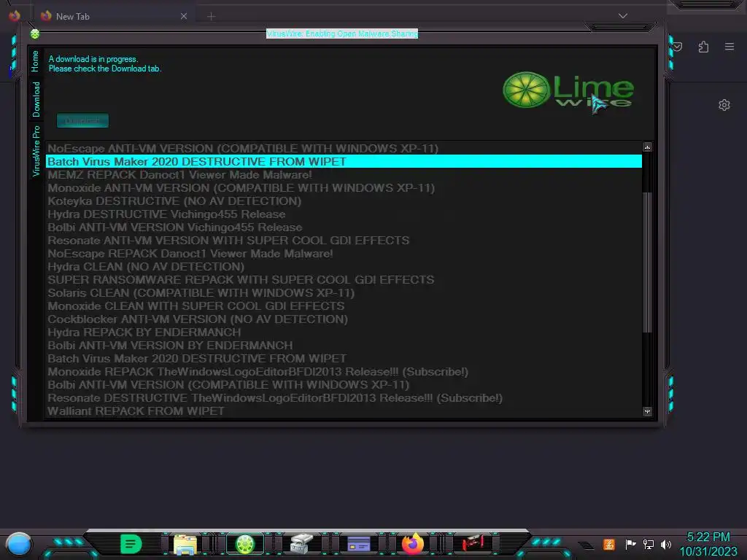Click the scroll up arrow of the list
Image resolution: width=747 pixels, height=560 pixels.
[x=647, y=147]
